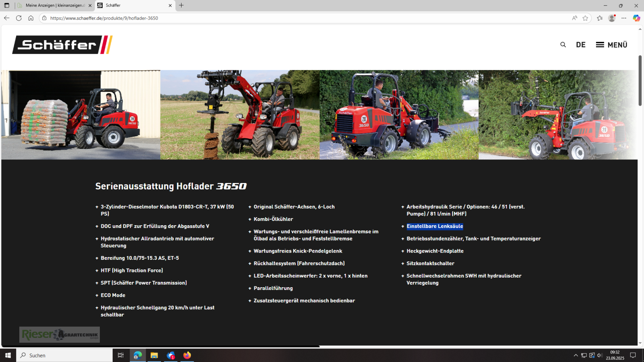644x362 pixels.
Task: Switch to Meine Anzeigen kleinanzeigen tab
Action: point(55,5)
